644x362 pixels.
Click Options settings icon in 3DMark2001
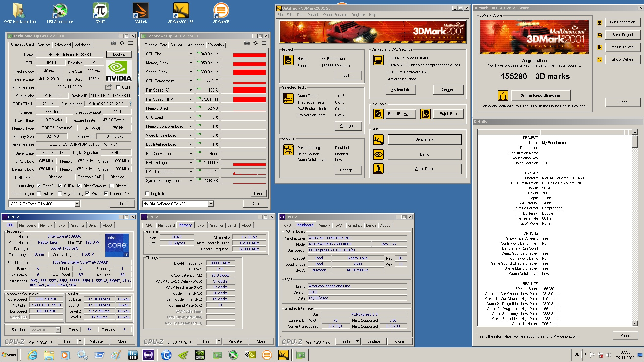click(288, 150)
